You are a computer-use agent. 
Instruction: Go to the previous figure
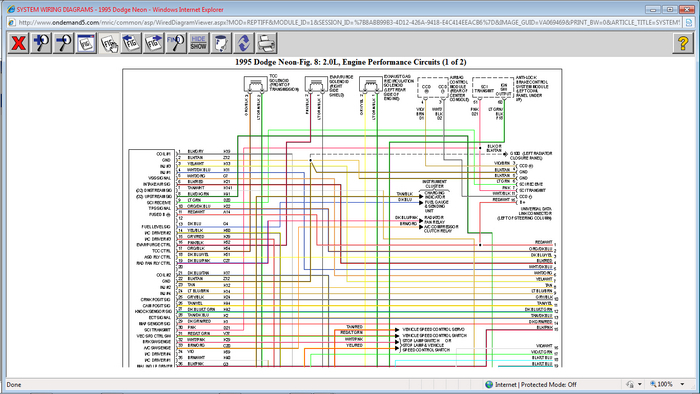click(131, 43)
